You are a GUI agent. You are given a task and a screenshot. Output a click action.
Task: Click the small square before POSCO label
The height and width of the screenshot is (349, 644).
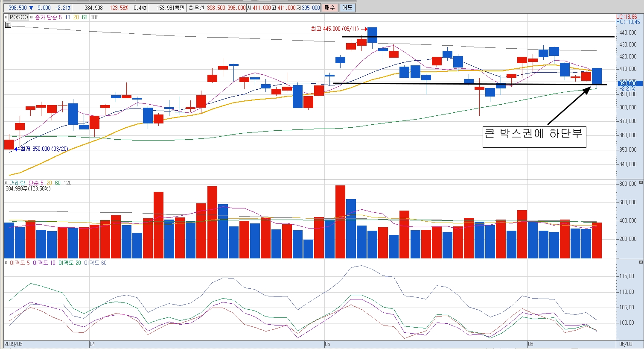[6, 18]
